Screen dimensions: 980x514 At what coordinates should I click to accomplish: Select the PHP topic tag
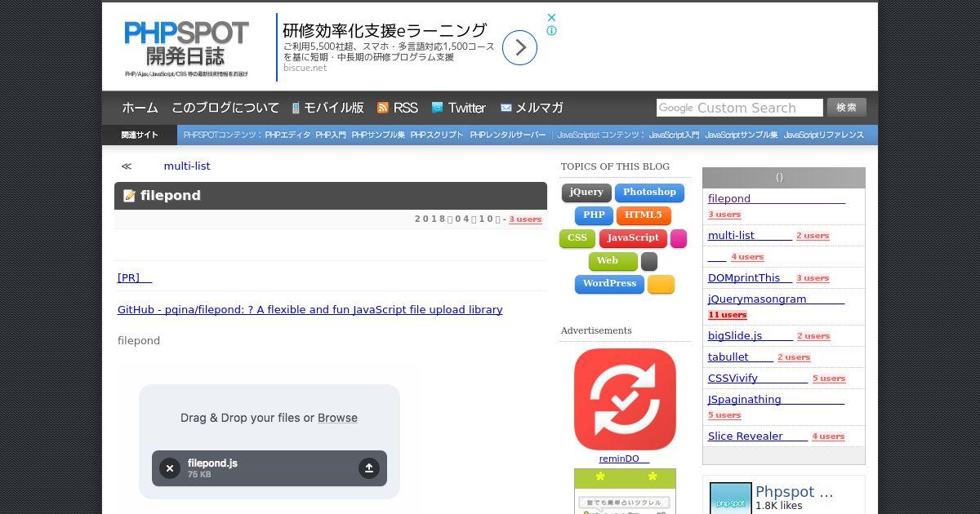click(x=594, y=215)
